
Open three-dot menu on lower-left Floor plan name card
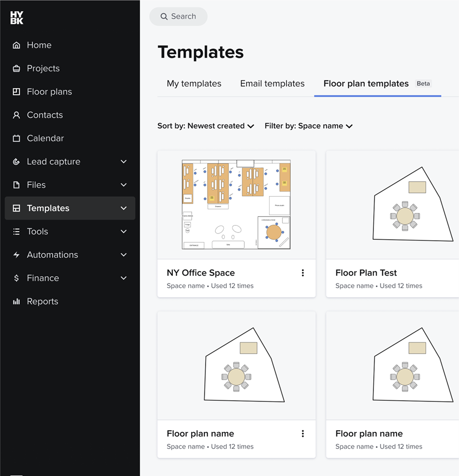(303, 434)
